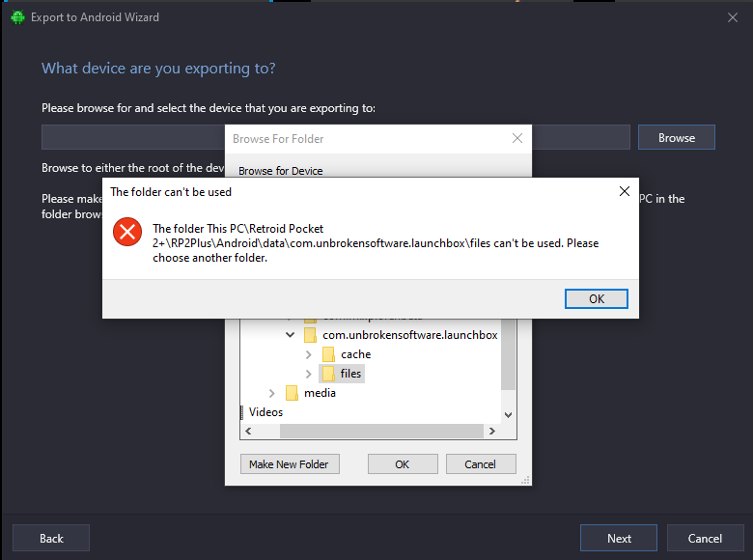Click the horizontal scrollbar thumb
The width and height of the screenshot is (753, 560).
[x=381, y=431]
